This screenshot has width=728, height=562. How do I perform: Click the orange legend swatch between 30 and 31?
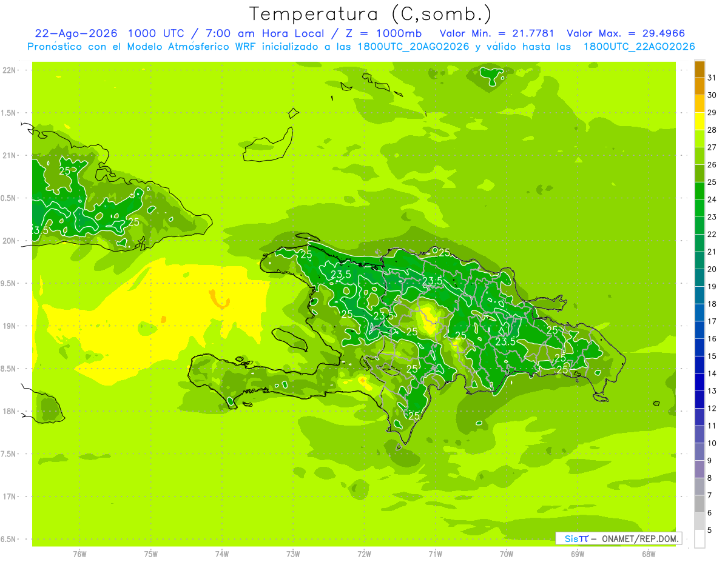[699, 87]
